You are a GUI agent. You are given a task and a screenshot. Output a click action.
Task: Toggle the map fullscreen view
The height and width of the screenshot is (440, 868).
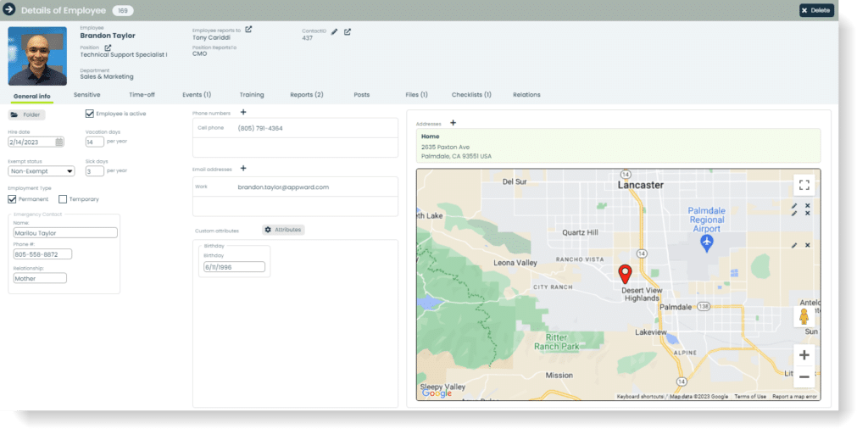804,185
